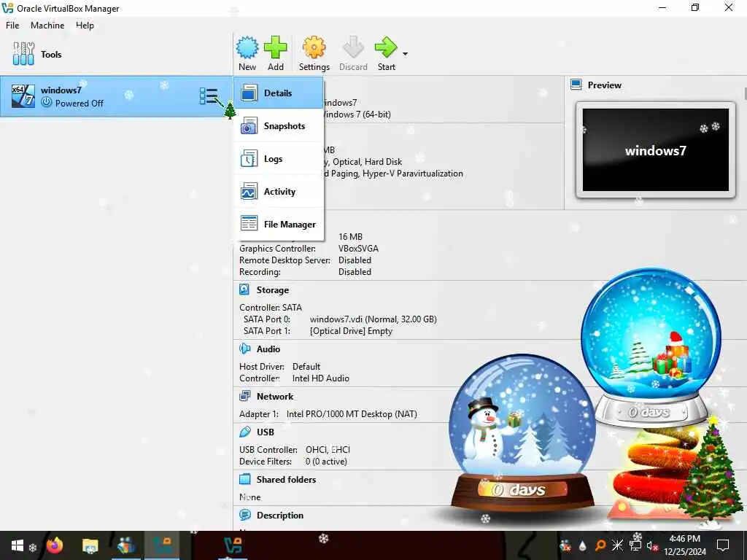Click the Recording Disabled value
This screenshot has height=560, width=747.
click(x=355, y=272)
